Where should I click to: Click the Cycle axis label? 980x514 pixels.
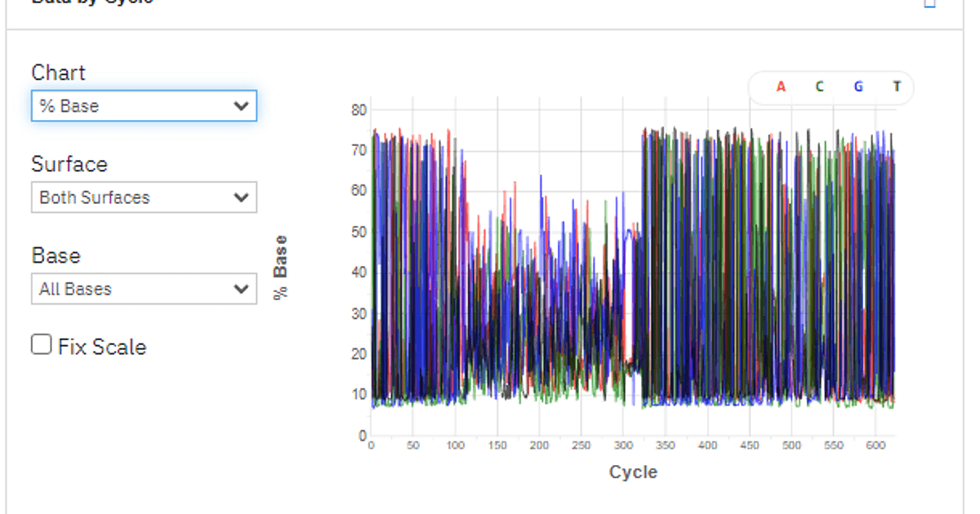point(633,472)
